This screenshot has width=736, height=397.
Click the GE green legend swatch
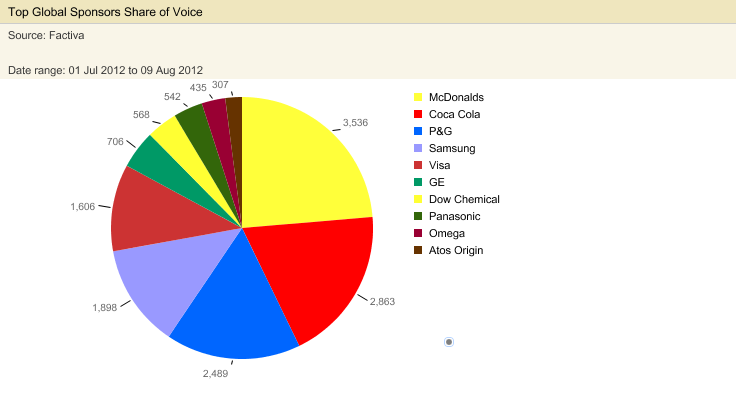click(x=418, y=182)
